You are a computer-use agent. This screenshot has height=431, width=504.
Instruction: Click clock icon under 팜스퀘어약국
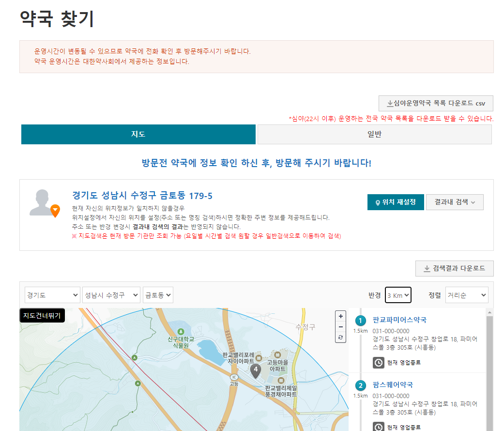379,427
